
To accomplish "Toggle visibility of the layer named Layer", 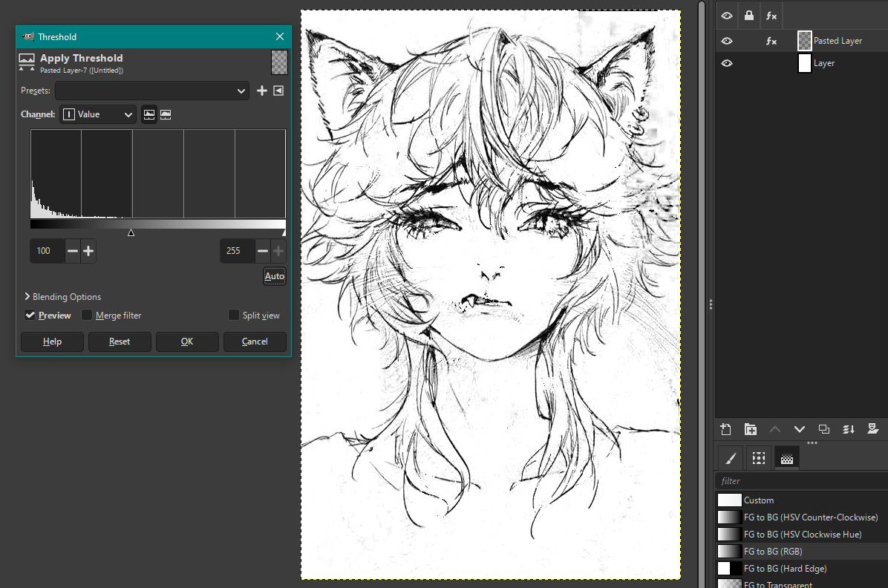I will click(x=727, y=63).
